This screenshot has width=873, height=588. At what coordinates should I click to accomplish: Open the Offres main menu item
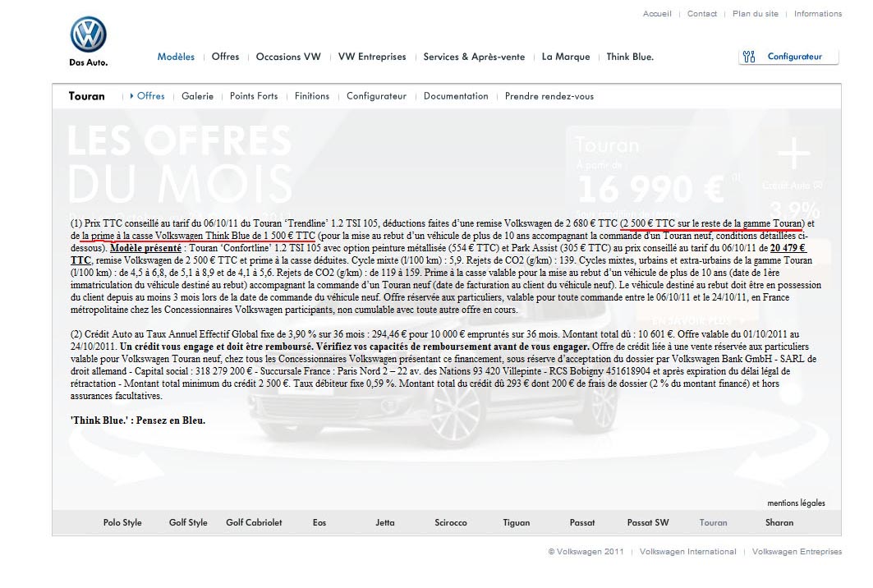click(x=226, y=57)
